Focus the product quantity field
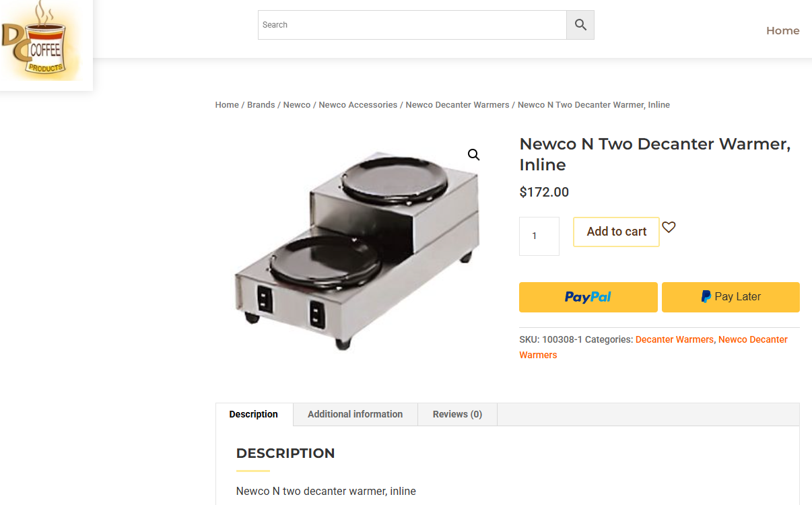Viewport: 812px width, 505px height. [539, 236]
